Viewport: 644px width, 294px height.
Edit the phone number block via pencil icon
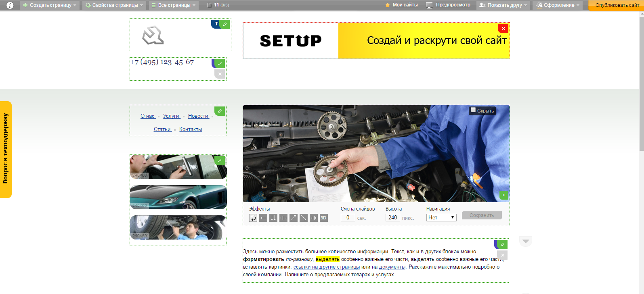(219, 63)
